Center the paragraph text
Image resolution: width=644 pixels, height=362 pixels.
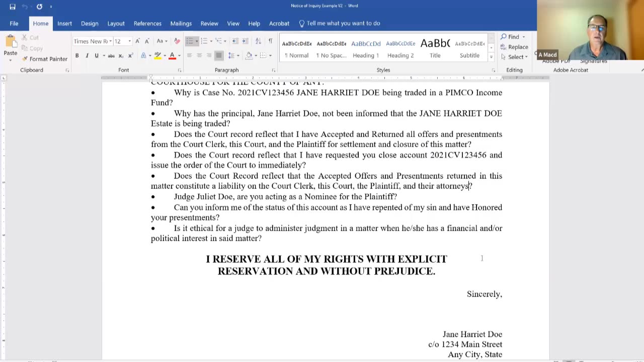pyautogui.click(x=199, y=55)
